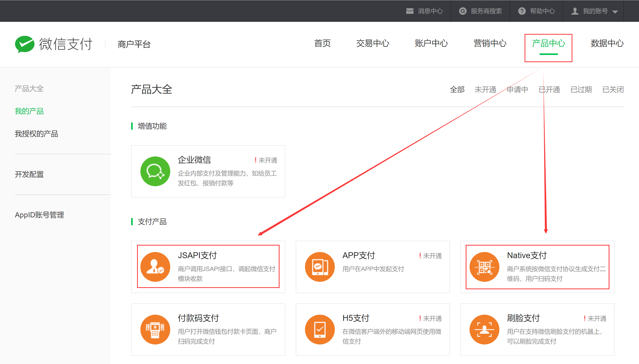
Task: Click the JSAPI支付 orange icon
Action: click(x=155, y=267)
